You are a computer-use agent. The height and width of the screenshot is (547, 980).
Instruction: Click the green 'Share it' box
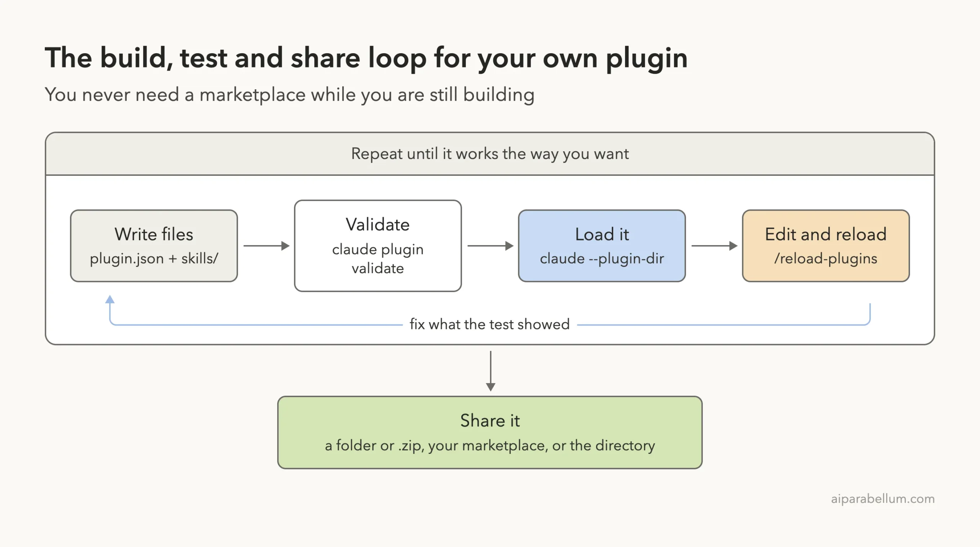point(490,432)
